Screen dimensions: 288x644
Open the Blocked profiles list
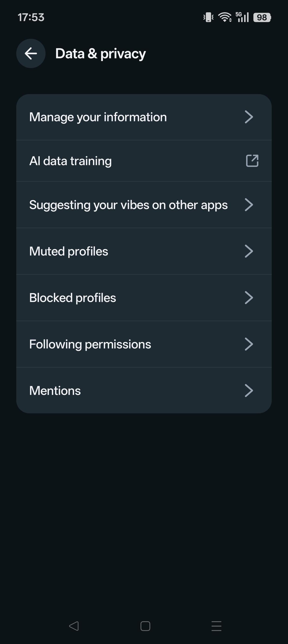click(x=73, y=298)
